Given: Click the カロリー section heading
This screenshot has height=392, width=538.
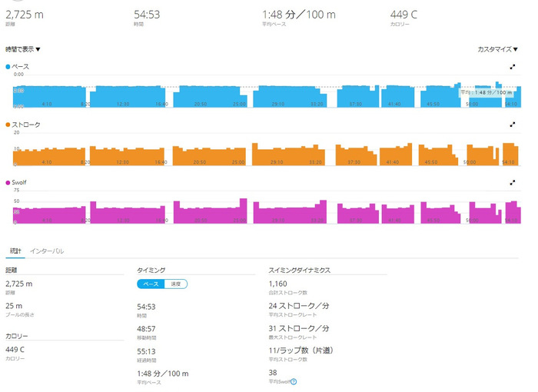Looking at the screenshot, I should pyautogui.click(x=16, y=336).
